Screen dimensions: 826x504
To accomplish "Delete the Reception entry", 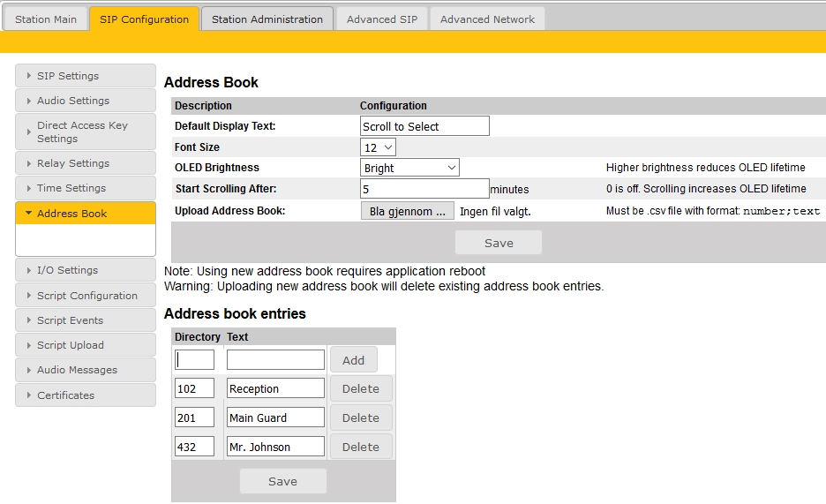I will coord(360,388).
